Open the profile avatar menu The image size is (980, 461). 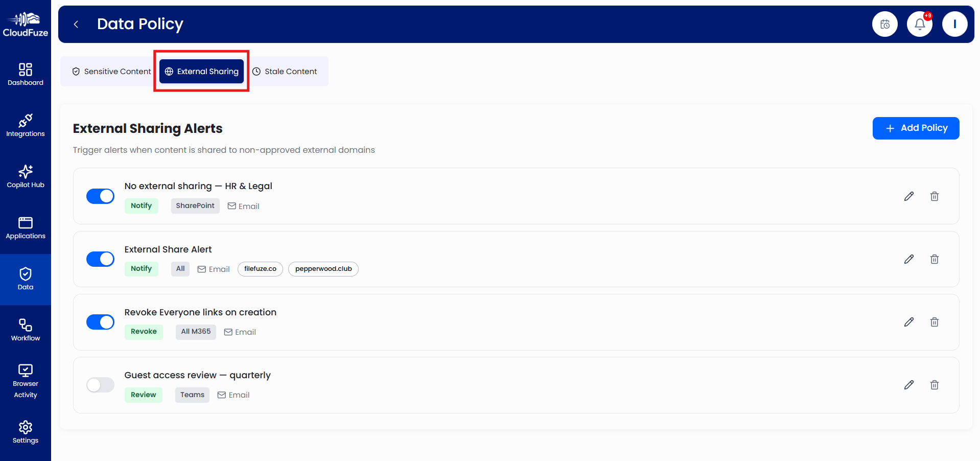pos(954,24)
